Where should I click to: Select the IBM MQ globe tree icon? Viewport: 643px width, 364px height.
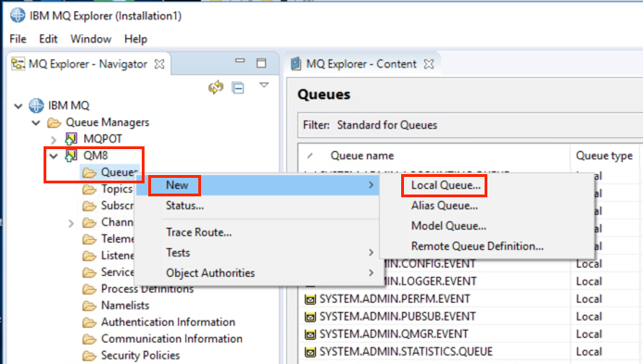click(x=36, y=106)
